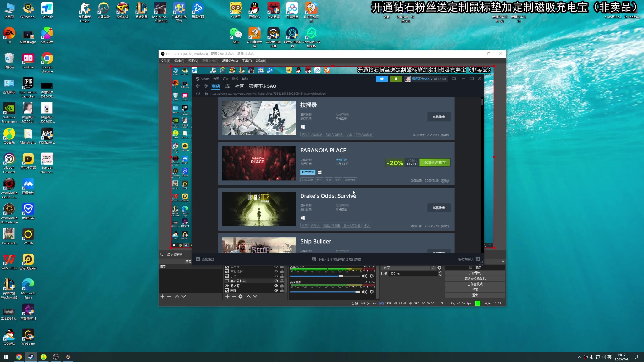The width and height of the screenshot is (644, 362).
Task: Show hidden system tray icons
Action: coord(579,357)
